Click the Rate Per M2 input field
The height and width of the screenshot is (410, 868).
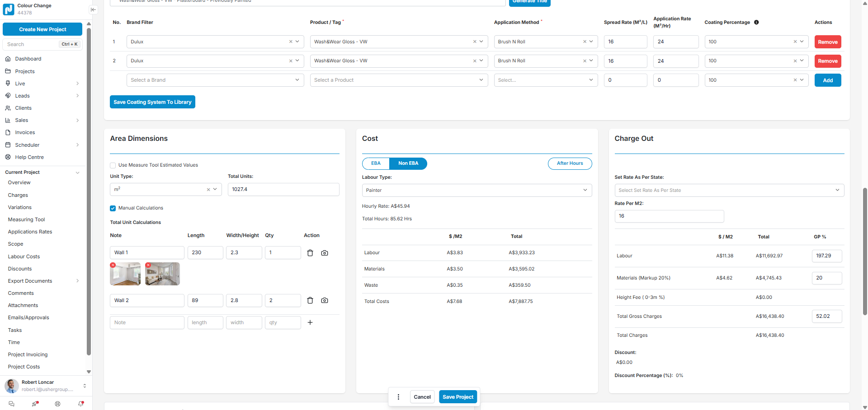(x=669, y=216)
